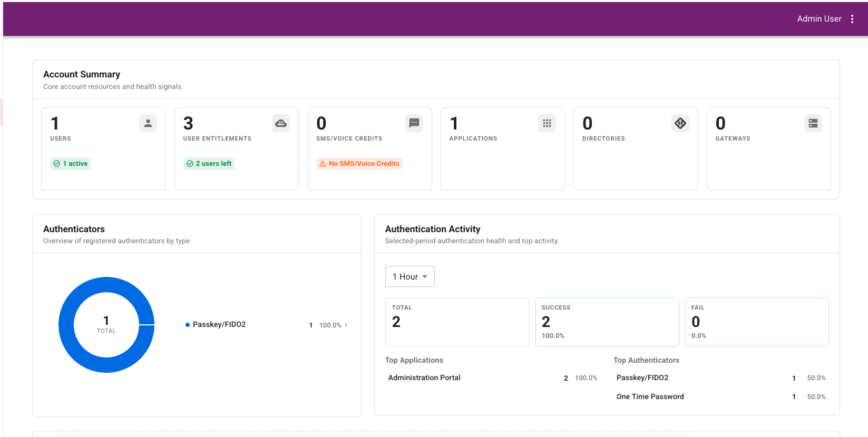This screenshot has height=437, width=868.
Task: Click the 1 active status badge
Action: 70,164
